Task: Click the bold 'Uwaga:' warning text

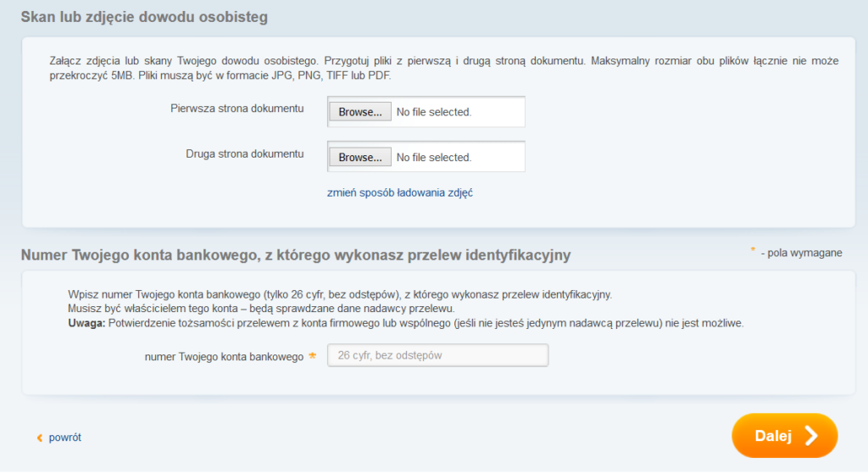Action: [x=86, y=323]
